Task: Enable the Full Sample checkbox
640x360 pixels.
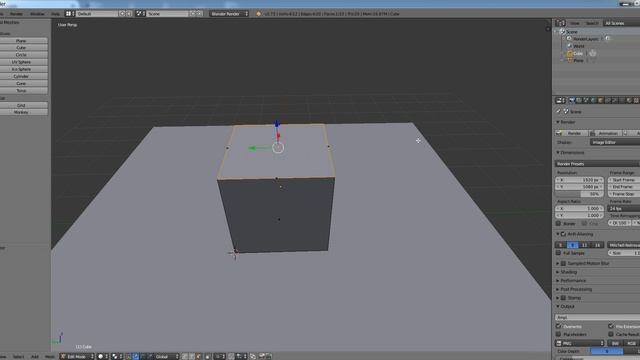Action: pyautogui.click(x=558, y=253)
